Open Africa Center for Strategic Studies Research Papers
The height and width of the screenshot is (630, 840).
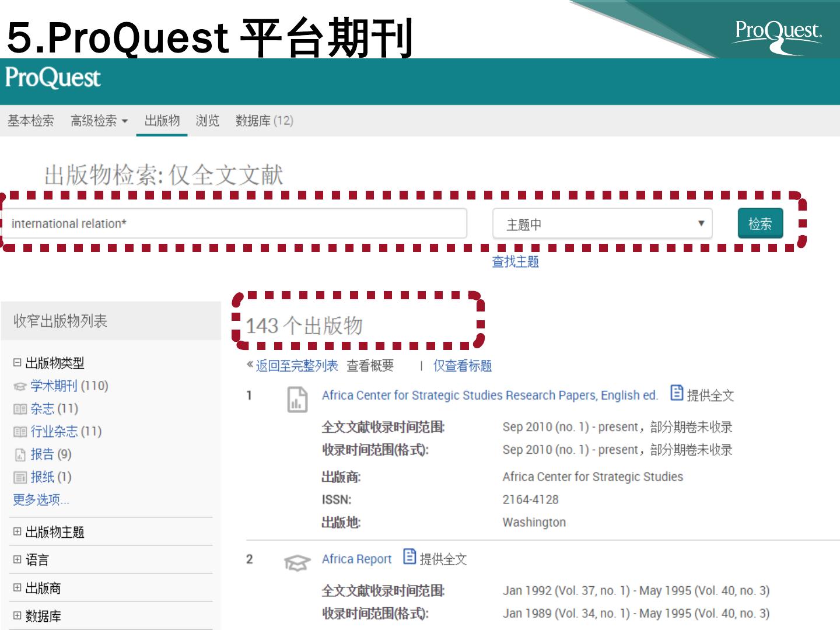coord(490,395)
